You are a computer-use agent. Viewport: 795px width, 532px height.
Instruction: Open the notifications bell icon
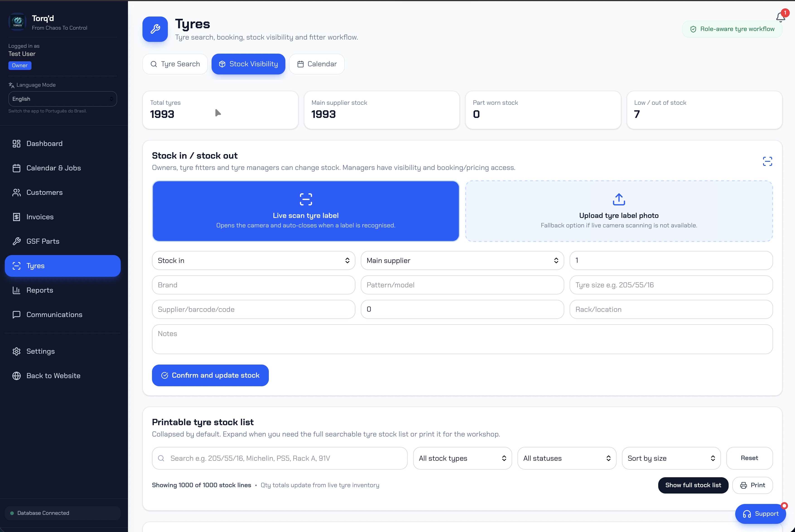tap(781, 17)
